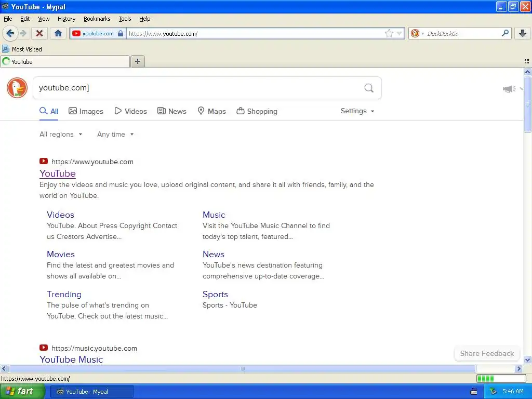Click the on-screen keyboard tray icon
This screenshot has height=399, width=532.
coord(474,392)
